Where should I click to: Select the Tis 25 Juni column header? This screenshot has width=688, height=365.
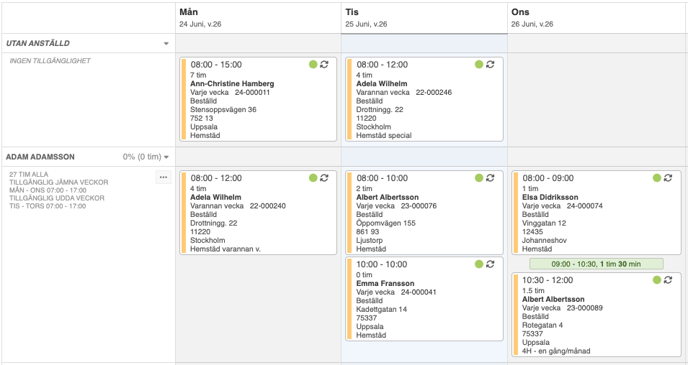(424, 18)
